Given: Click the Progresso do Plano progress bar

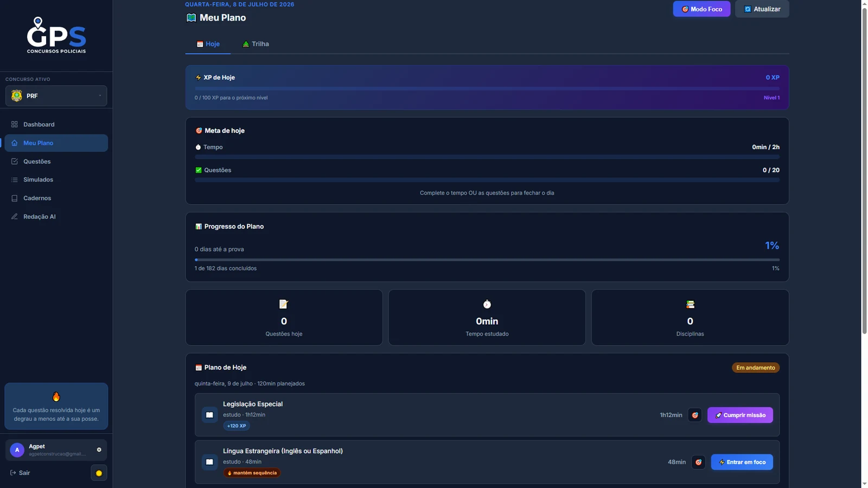Looking at the screenshot, I should tap(487, 260).
